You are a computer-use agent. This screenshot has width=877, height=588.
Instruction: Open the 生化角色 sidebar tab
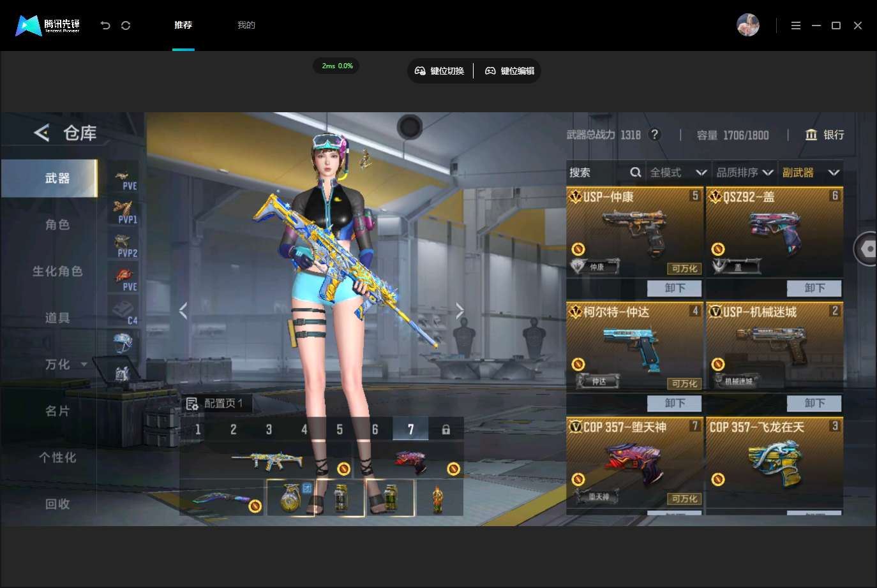point(57,271)
